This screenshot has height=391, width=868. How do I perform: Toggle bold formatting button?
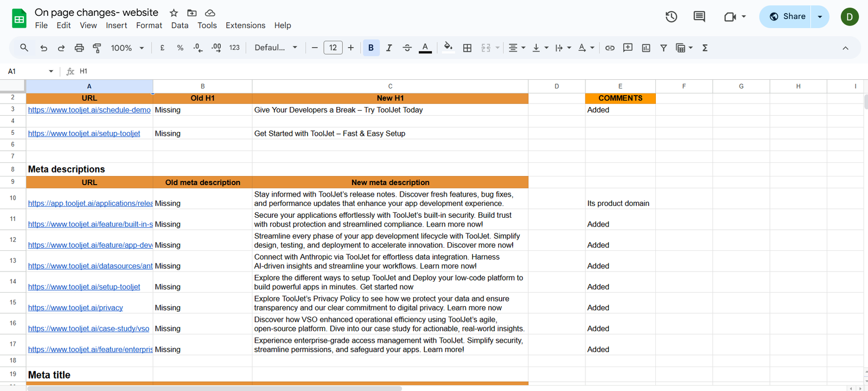pyautogui.click(x=371, y=48)
